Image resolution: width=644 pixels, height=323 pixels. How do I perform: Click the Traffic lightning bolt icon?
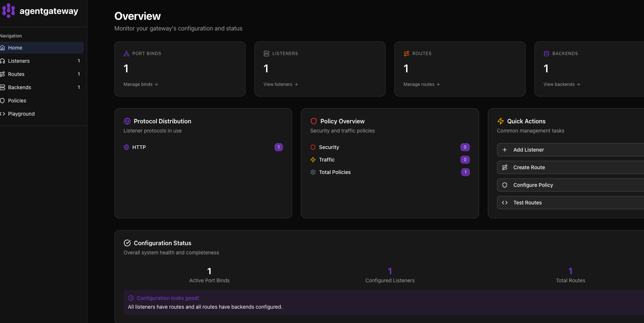click(x=313, y=160)
